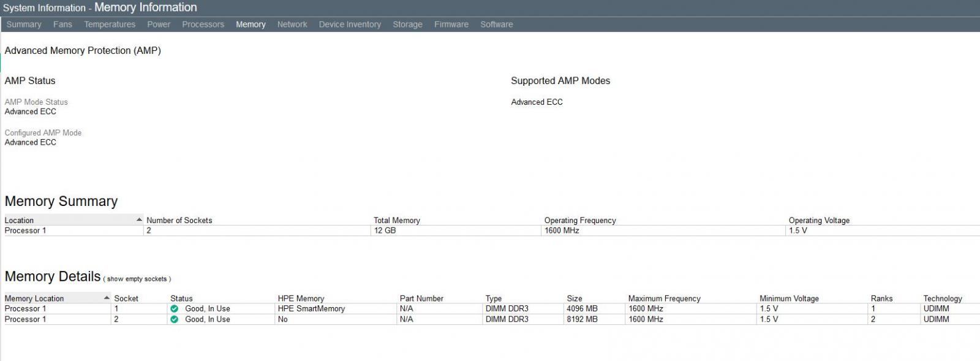Select the 1600 MHz operating frequency cell

coord(562,230)
